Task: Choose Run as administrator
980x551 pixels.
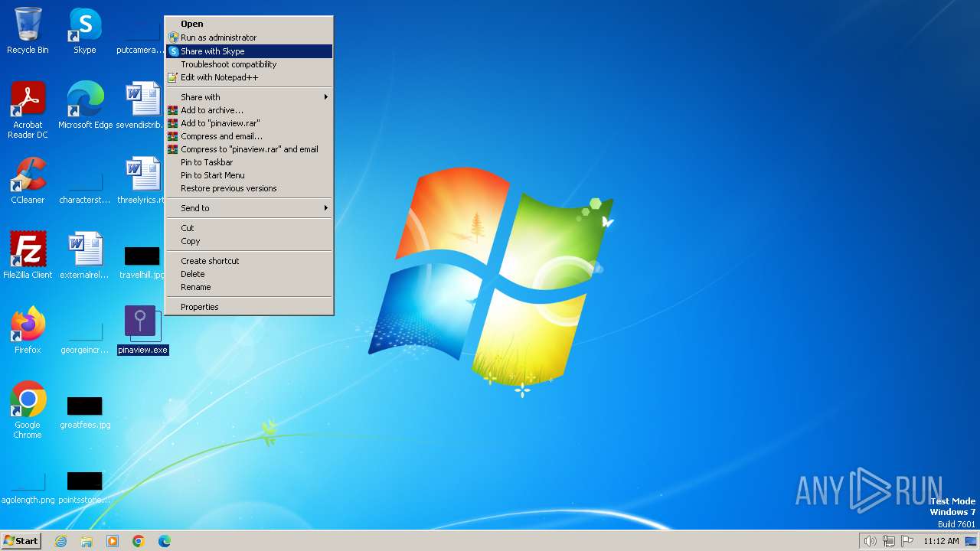Action: point(250,37)
